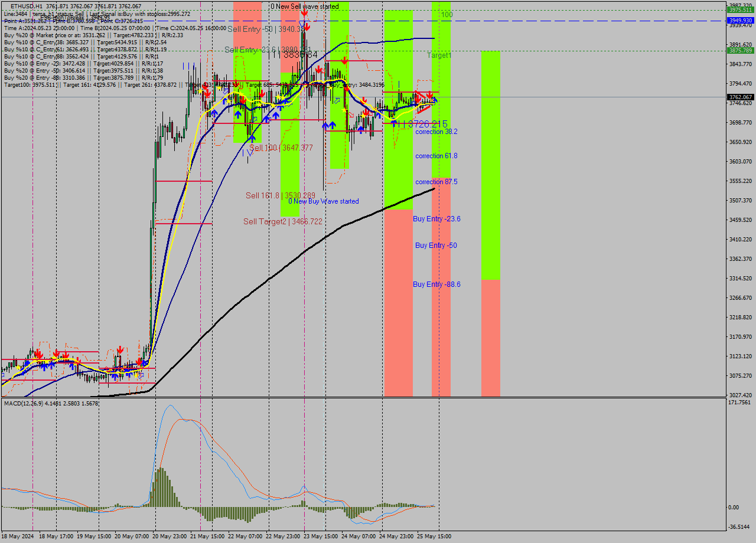Select the 'correction 61.8' label

436,156
